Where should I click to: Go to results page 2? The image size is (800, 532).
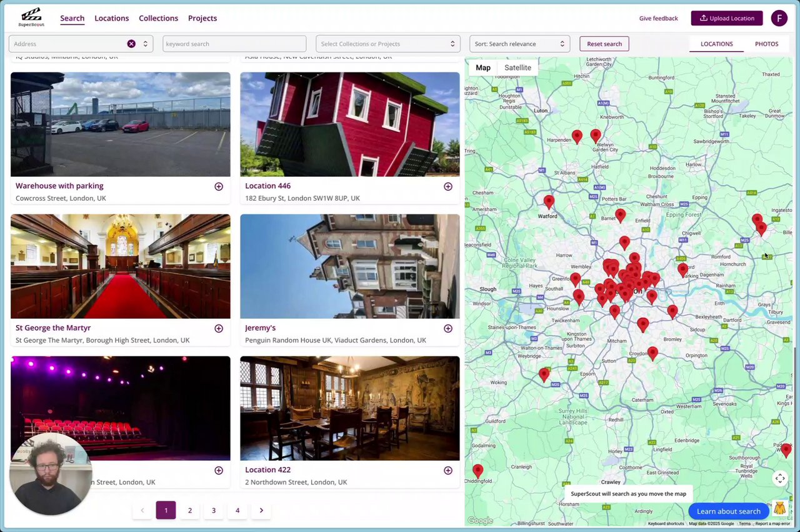(190, 510)
